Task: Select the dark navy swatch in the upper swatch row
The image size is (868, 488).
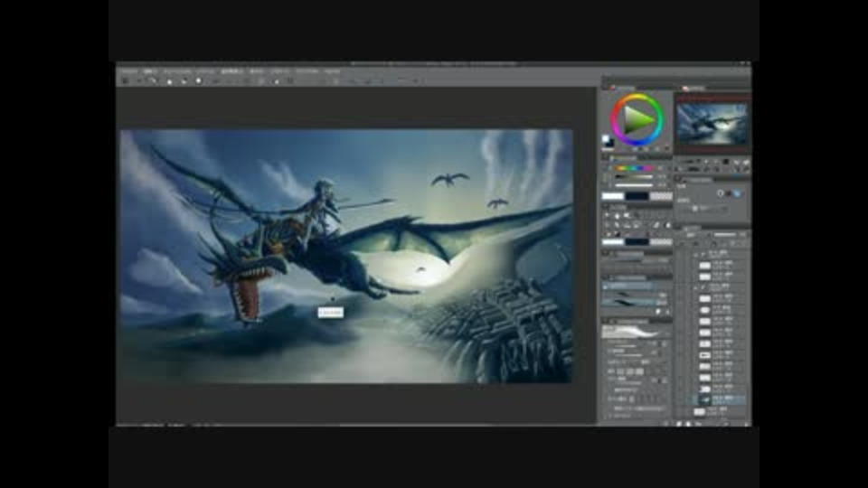Action: click(637, 196)
